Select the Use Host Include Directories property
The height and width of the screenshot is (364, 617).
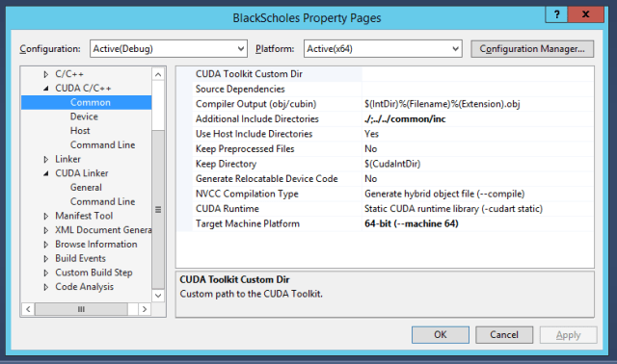point(254,134)
